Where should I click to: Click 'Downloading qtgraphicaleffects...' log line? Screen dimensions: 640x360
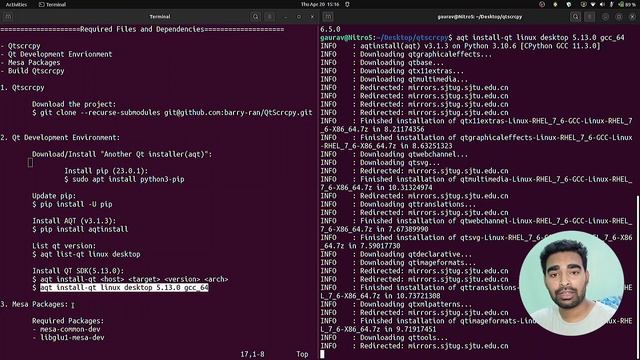(x=406, y=54)
